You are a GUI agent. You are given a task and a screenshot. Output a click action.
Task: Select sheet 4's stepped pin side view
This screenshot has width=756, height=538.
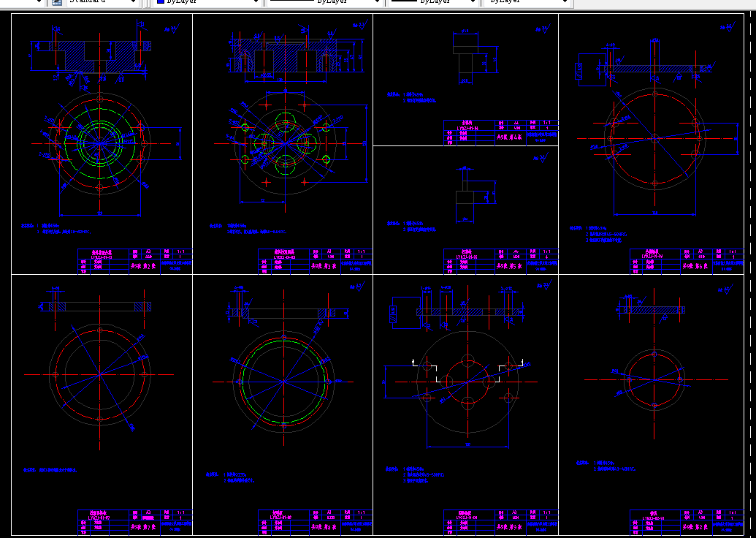[x=465, y=59]
